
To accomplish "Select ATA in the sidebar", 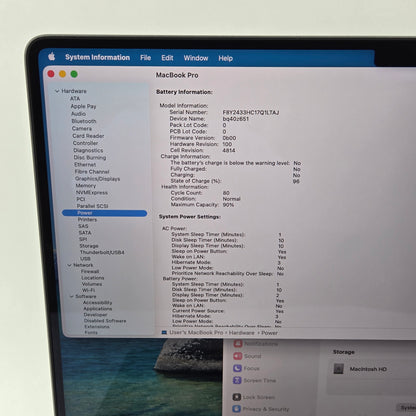I will tap(75, 99).
